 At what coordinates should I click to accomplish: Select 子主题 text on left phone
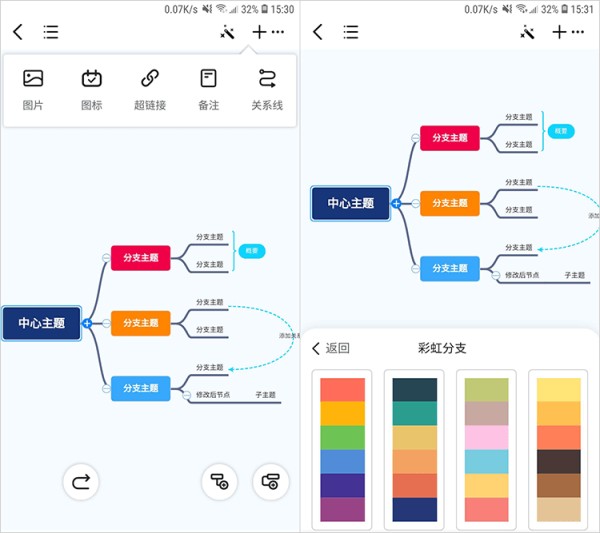265,394
